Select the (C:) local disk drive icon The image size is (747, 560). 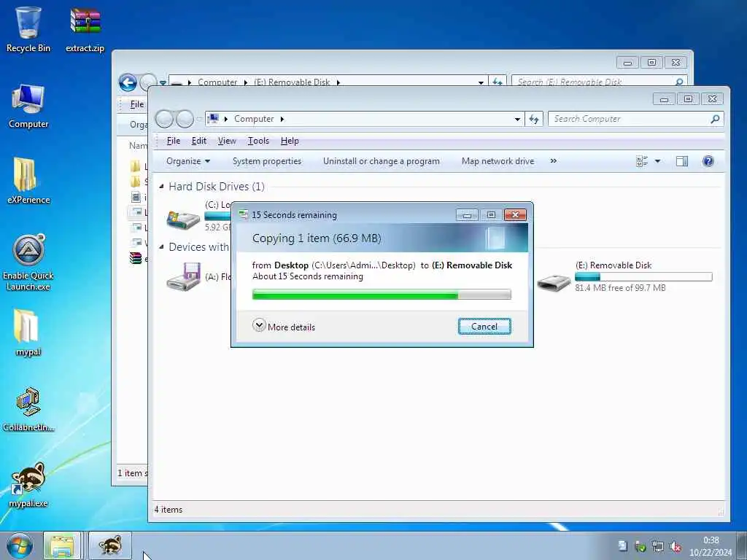coord(183,219)
